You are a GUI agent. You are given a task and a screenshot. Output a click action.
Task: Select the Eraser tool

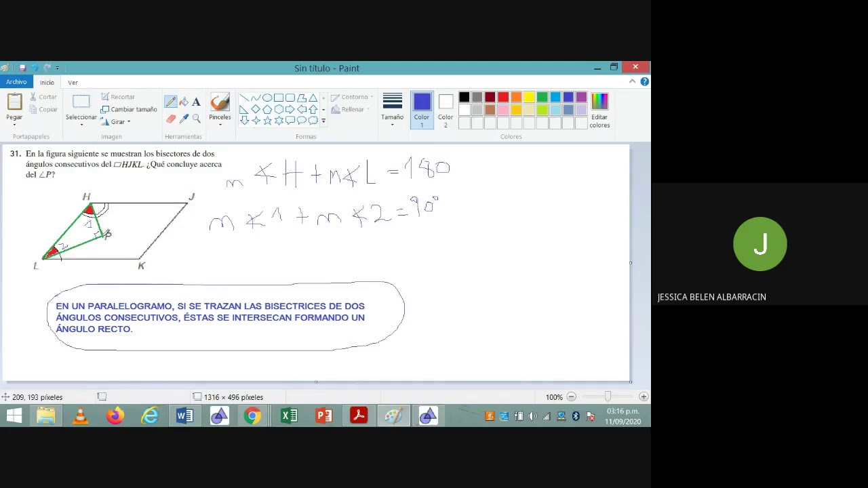170,119
